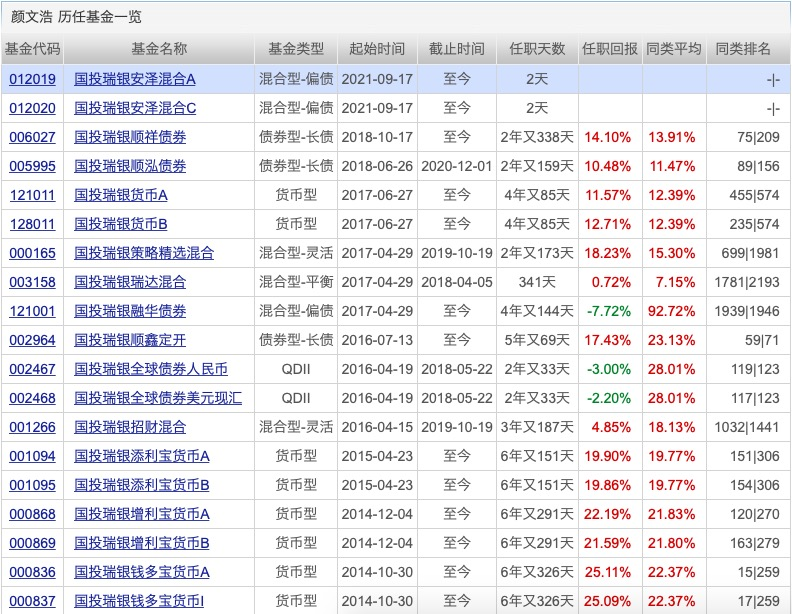Open fund 国投瑞银增利宝货币B
Image resolution: width=792 pixels, height=614 pixels.
click(x=141, y=543)
